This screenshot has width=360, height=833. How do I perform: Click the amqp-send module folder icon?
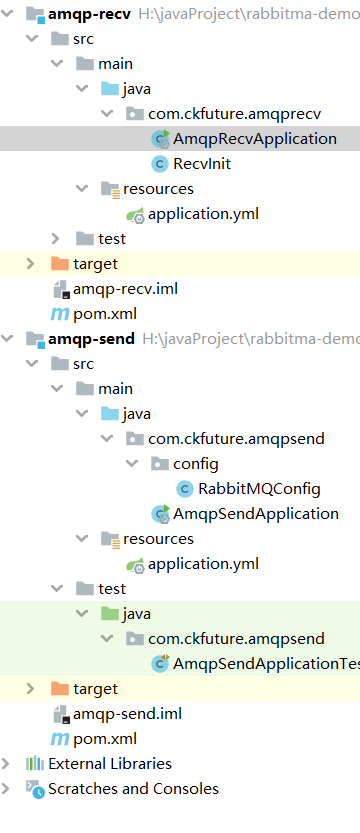coord(35,339)
